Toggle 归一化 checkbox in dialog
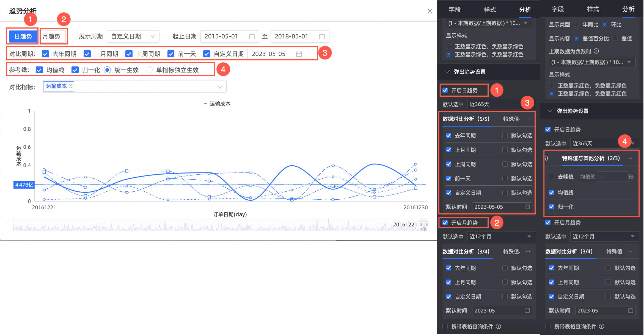644x335 pixels. point(75,70)
